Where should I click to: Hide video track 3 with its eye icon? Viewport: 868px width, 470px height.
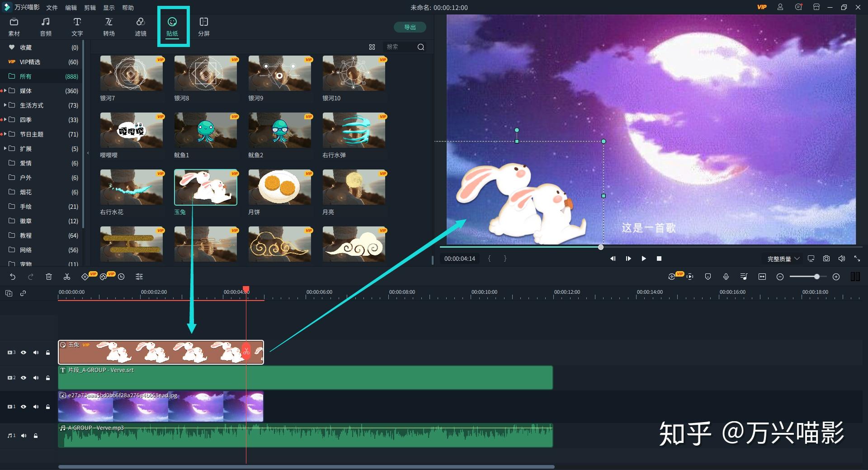pos(24,352)
